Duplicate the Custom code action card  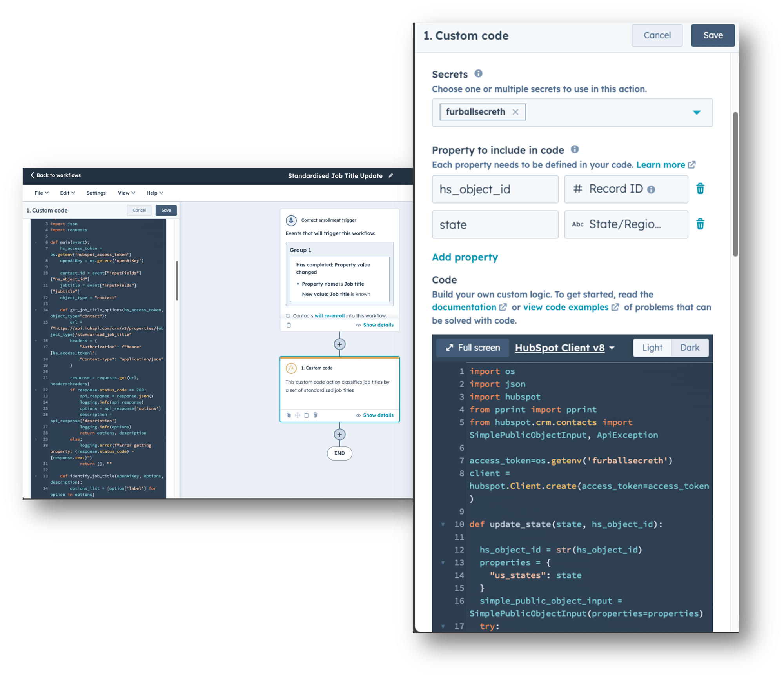pos(289,415)
